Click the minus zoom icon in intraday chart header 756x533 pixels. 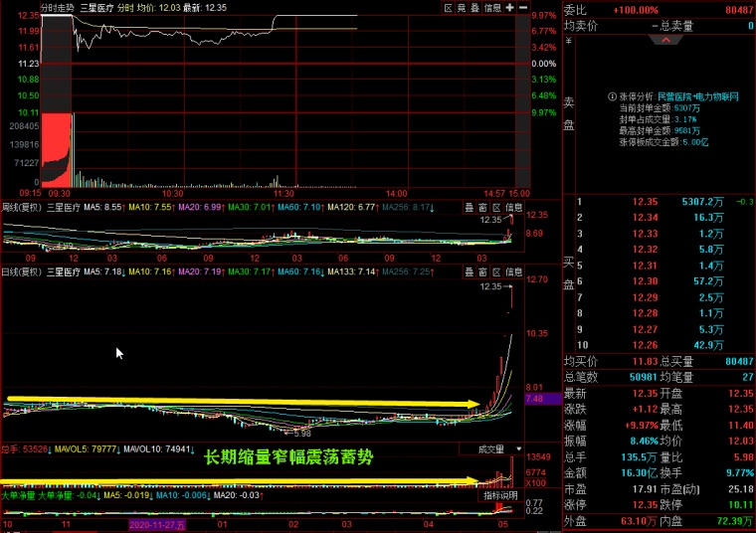click(x=522, y=7)
